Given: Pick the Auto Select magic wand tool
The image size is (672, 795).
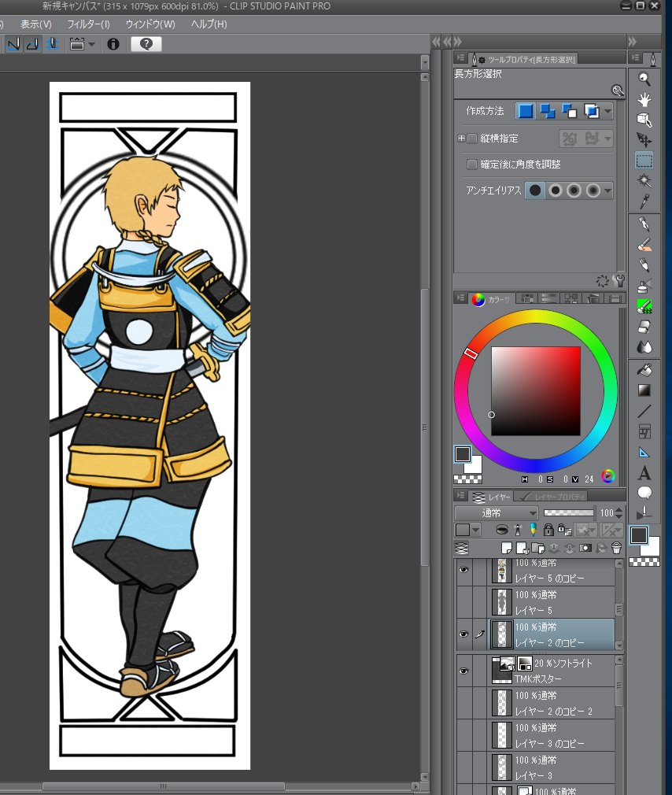Looking at the screenshot, I should coord(644,181).
